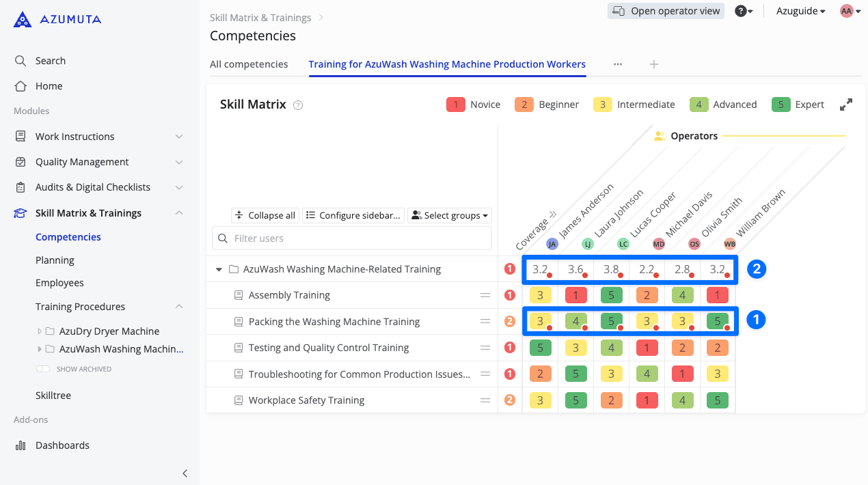Open the Select groups dropdown
868x485 pixels.
(450, 215)
